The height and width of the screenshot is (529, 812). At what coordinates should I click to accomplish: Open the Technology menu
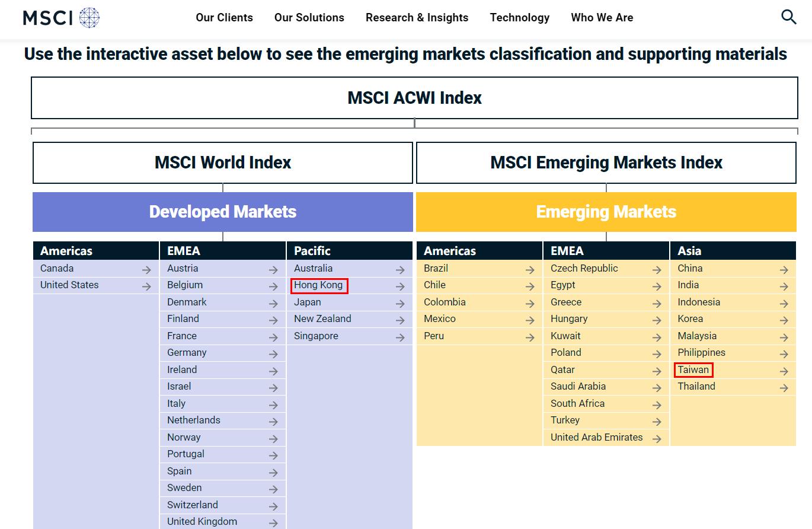tap(519, 18)
